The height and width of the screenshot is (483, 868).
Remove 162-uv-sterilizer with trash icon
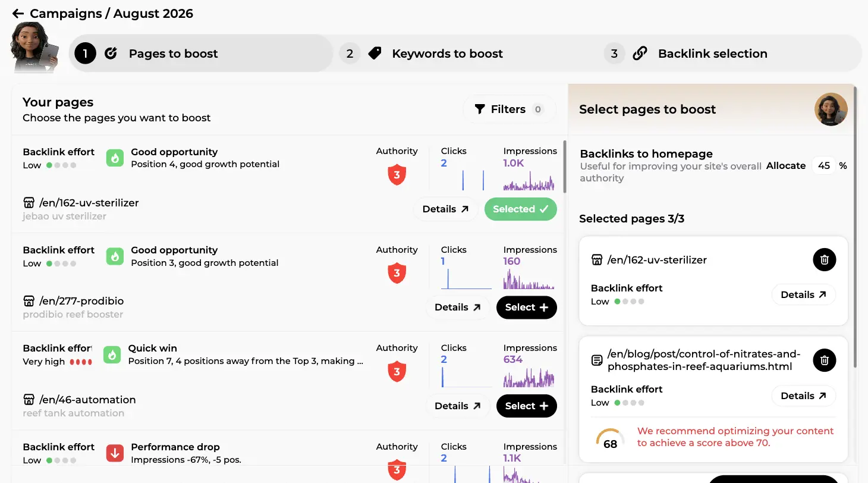[x=824, y=259]
